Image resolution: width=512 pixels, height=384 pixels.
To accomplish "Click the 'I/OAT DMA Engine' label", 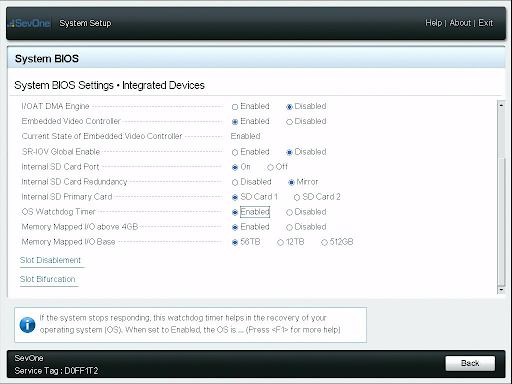I will pyautogui.click(x=55, y=106).
